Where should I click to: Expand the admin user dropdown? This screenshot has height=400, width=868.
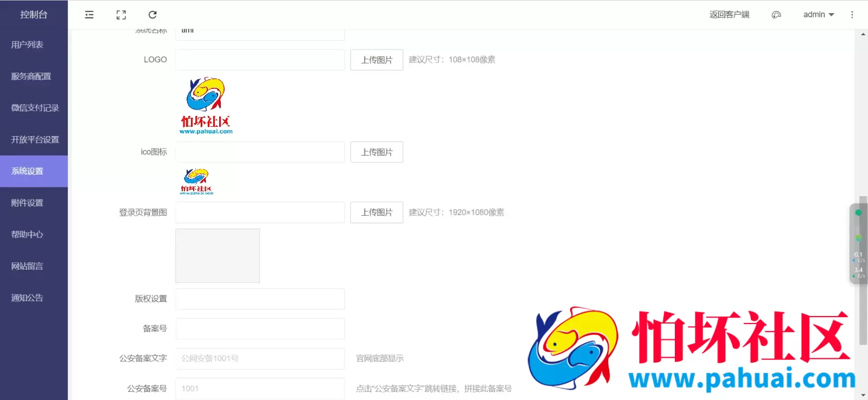coord(819,15)
